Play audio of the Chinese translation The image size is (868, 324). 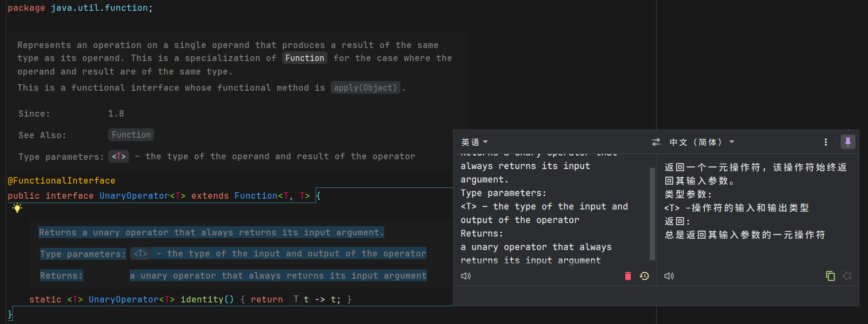(x=669, y=276)
